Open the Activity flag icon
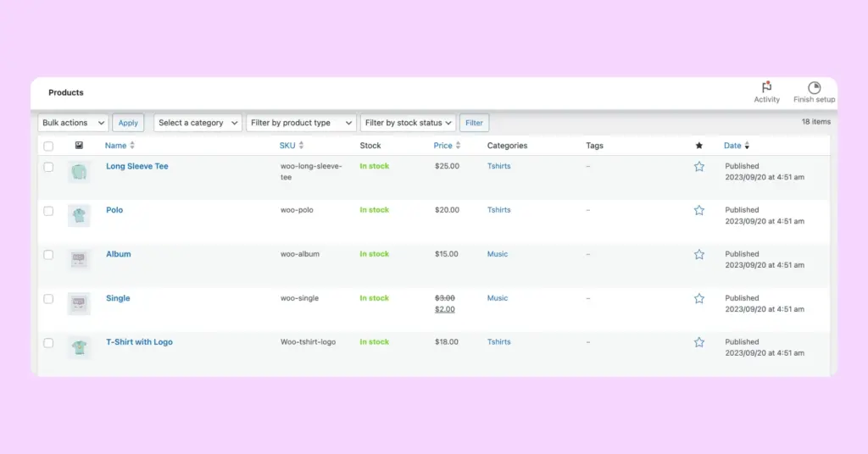 pyautogui.click(x=766, y=88)
